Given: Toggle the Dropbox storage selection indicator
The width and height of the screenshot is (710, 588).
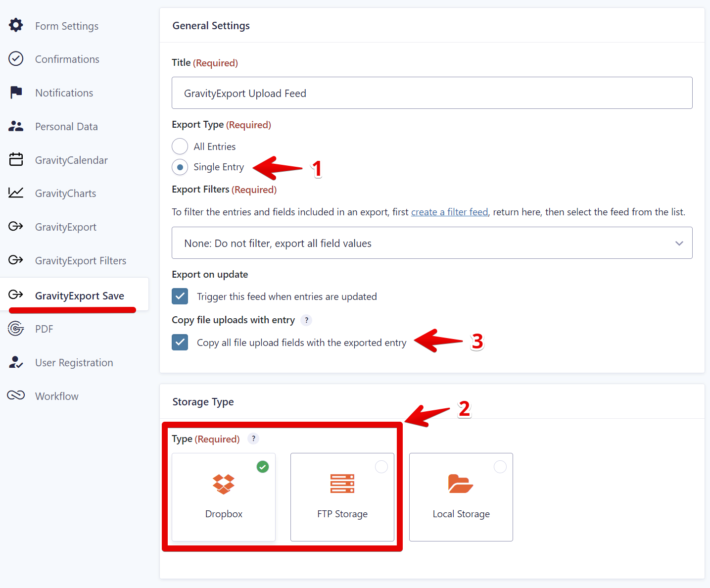Looking at the screenshot, I should [263, 467].
